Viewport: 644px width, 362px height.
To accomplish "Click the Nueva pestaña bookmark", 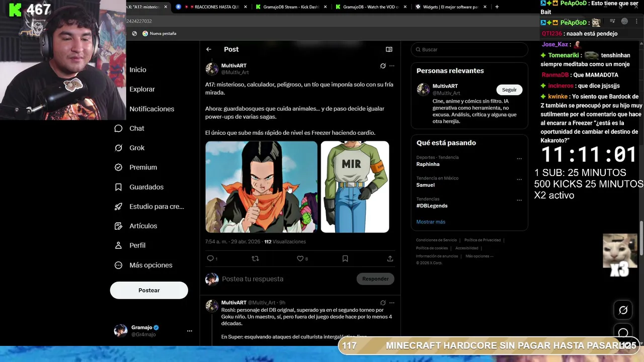I will click(159, 34).
